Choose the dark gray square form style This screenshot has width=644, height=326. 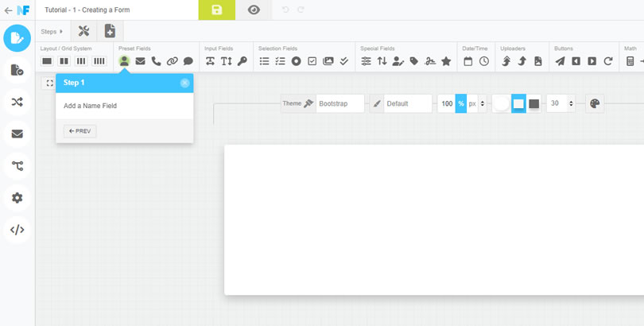(534, 103)
